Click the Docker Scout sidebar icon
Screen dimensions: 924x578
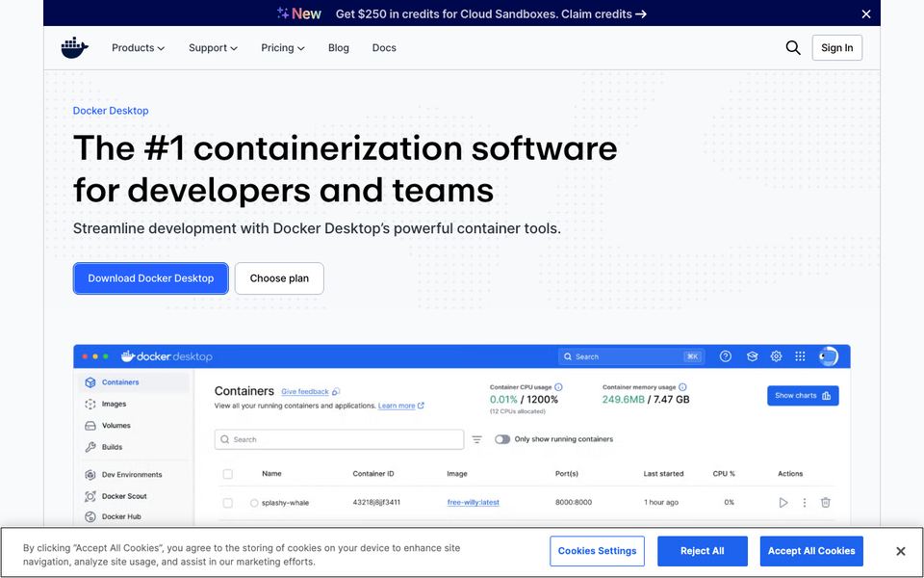90,497
